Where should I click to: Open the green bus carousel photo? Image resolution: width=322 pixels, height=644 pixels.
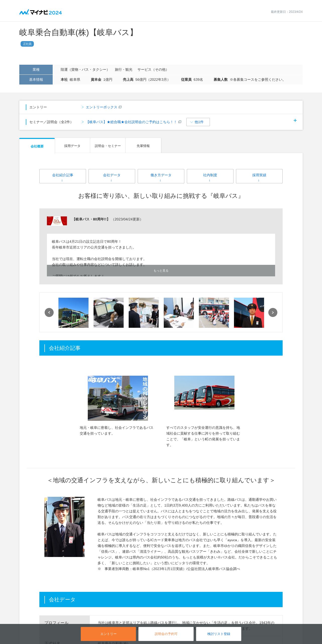point(73,313)
